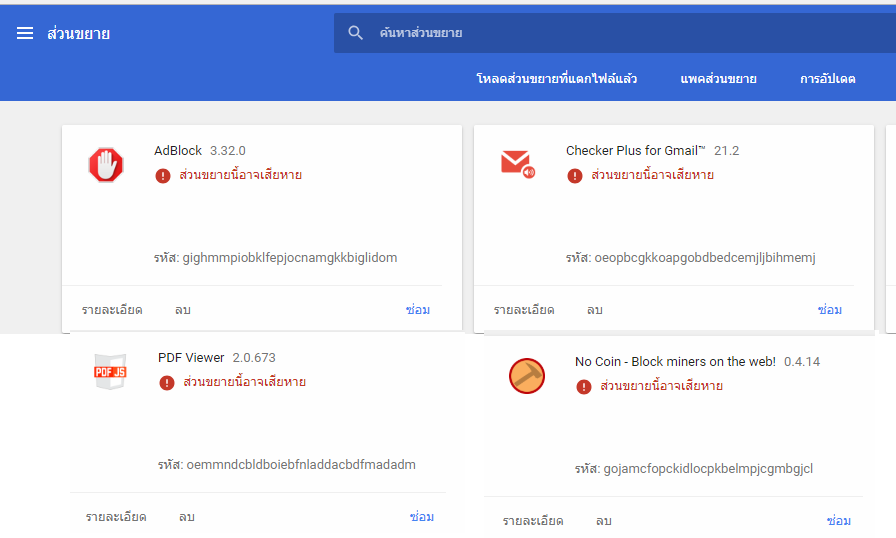
Task: Click ลบ to remove No Coin
Action: click(x=604, y=521)
